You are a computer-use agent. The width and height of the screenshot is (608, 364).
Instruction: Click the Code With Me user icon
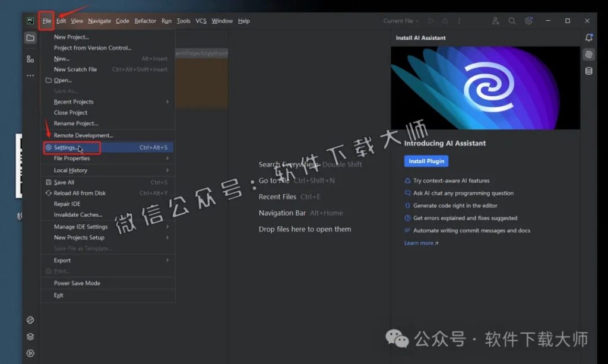coord(496,21)
